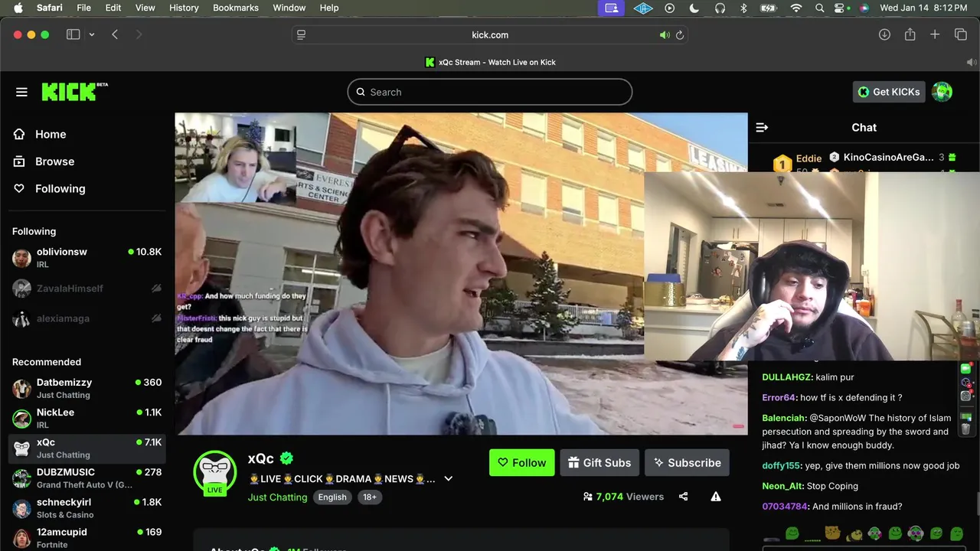Open the Trash in the Dock

tap(966, 429)
